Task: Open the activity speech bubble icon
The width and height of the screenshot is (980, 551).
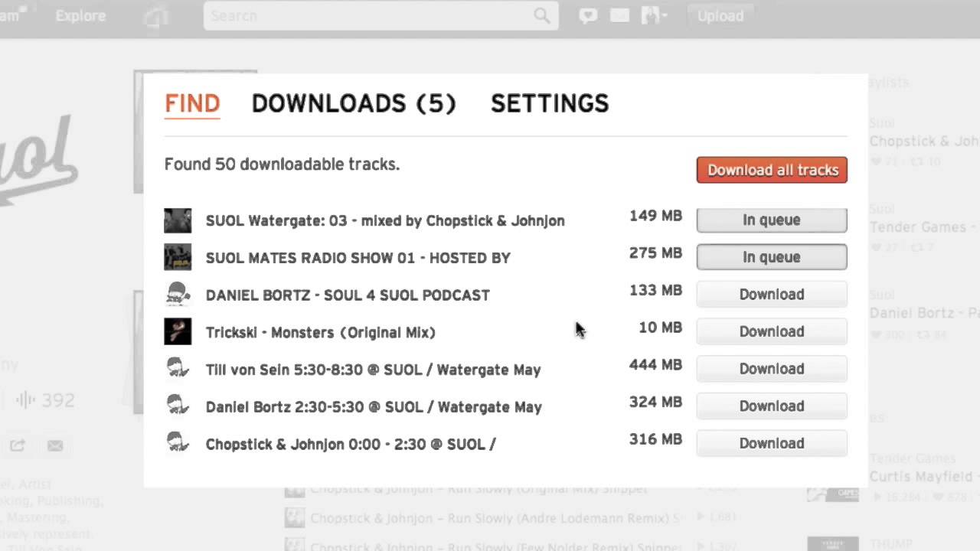Action: 588,16
